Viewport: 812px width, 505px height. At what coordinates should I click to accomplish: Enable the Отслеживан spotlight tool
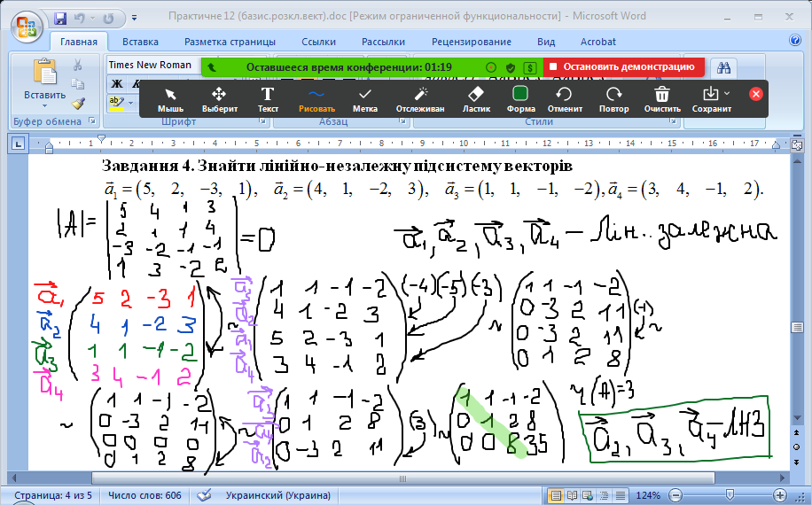pyautogui.click(x=420, y=99)
